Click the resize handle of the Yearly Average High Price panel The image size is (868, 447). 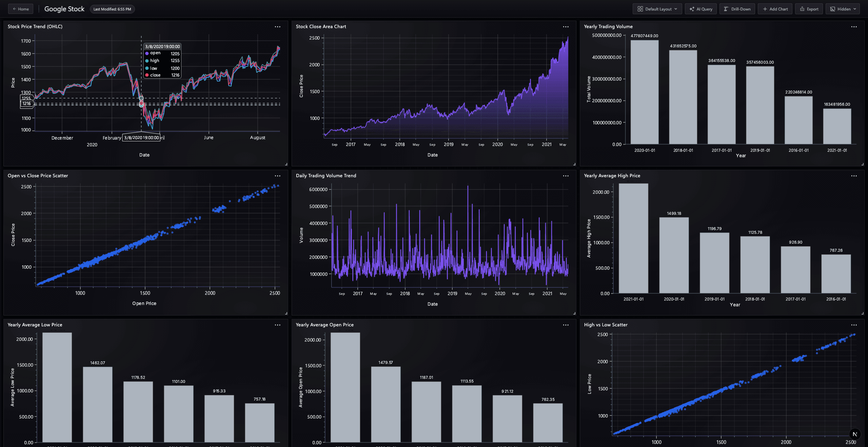pyautogui.click(x=863, y=313)
